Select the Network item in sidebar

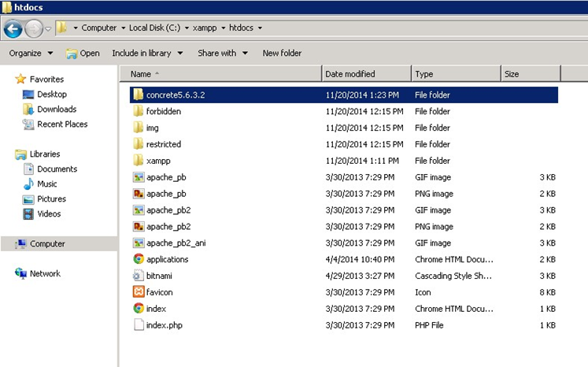(x=45, y=273)
